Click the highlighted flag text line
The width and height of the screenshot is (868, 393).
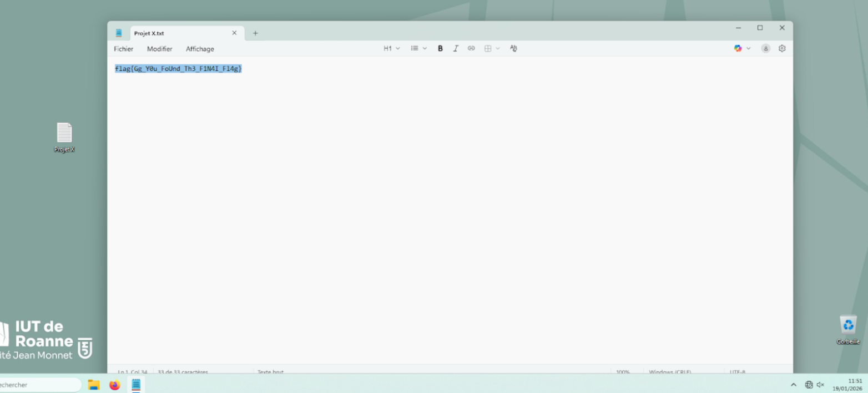[x=178, y=69]
